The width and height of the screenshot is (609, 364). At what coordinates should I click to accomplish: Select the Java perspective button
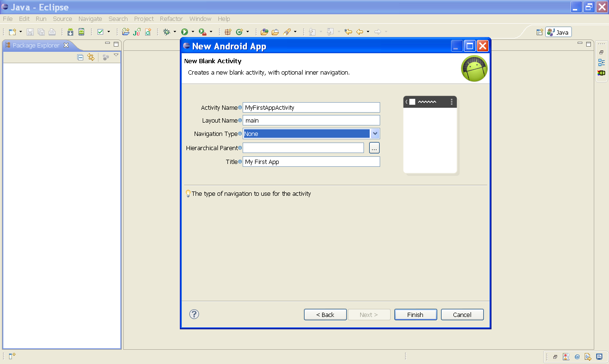click(559, 32)
